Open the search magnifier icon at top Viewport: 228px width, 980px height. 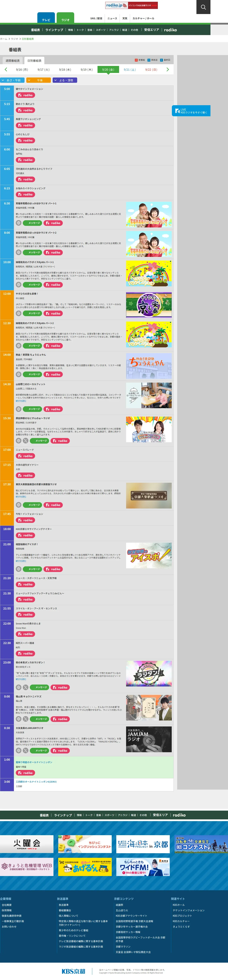pyautogui.click(x=203, y=7)
